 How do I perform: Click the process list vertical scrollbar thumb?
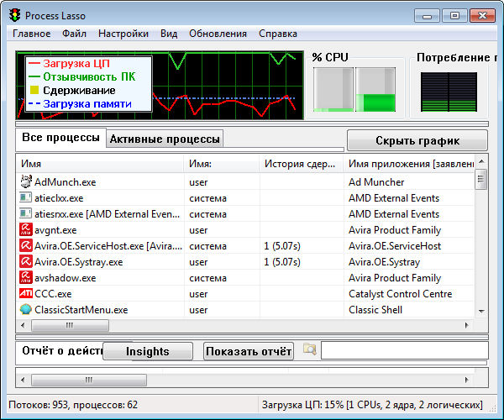481,179
